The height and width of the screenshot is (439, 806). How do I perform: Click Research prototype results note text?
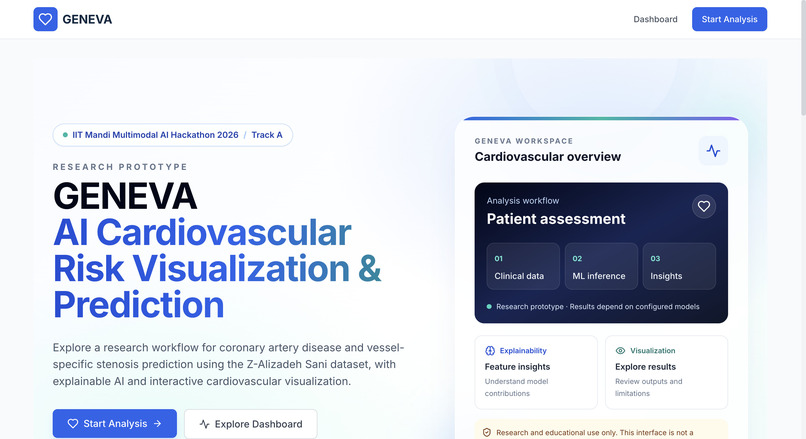[598, 306]
